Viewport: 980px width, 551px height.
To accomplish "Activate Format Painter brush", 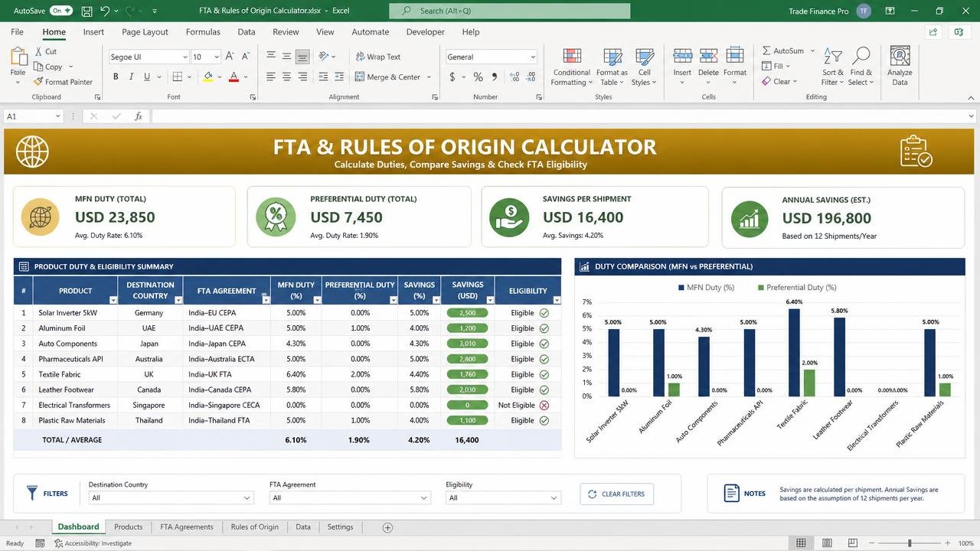I will [39, 82].
